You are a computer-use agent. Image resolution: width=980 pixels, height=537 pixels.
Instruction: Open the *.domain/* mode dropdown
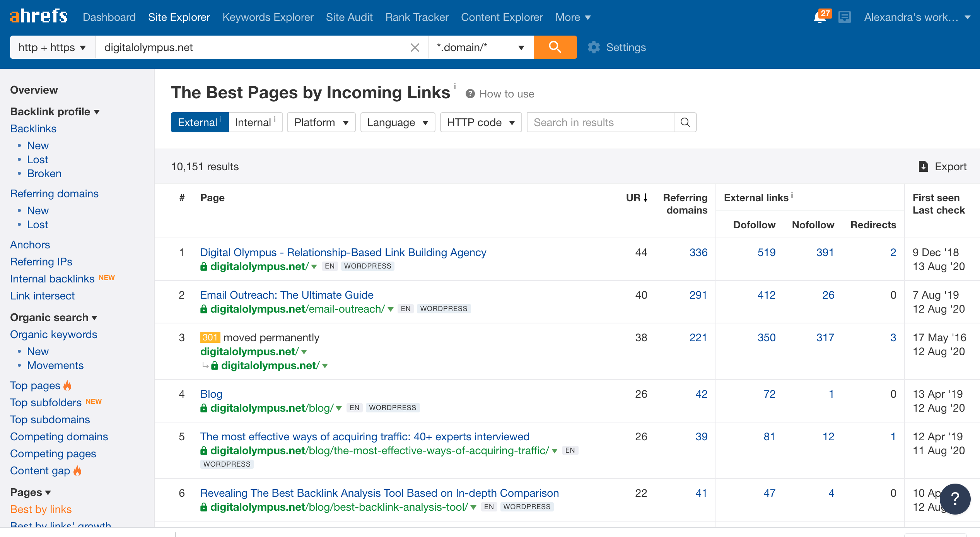pyautogui.click(x=481, y=47)
